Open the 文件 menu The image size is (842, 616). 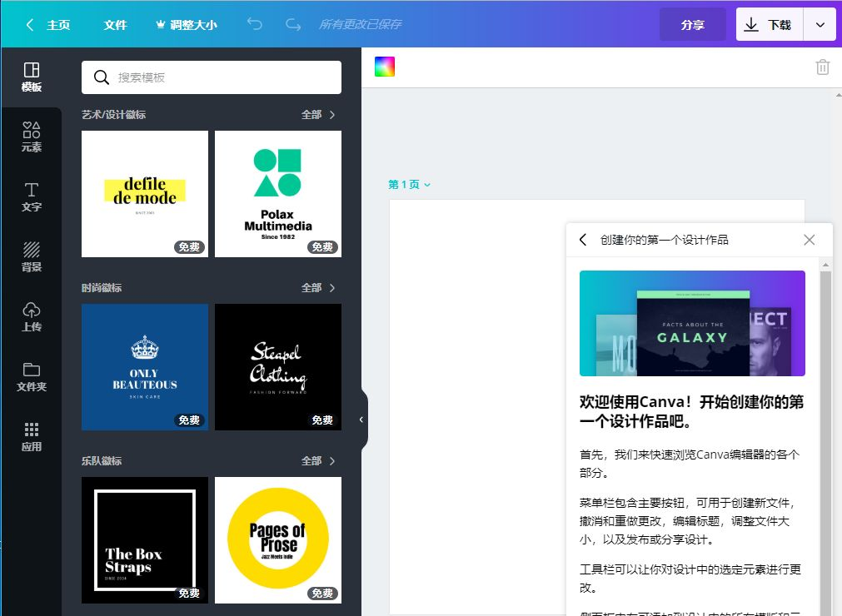point(115,25)
